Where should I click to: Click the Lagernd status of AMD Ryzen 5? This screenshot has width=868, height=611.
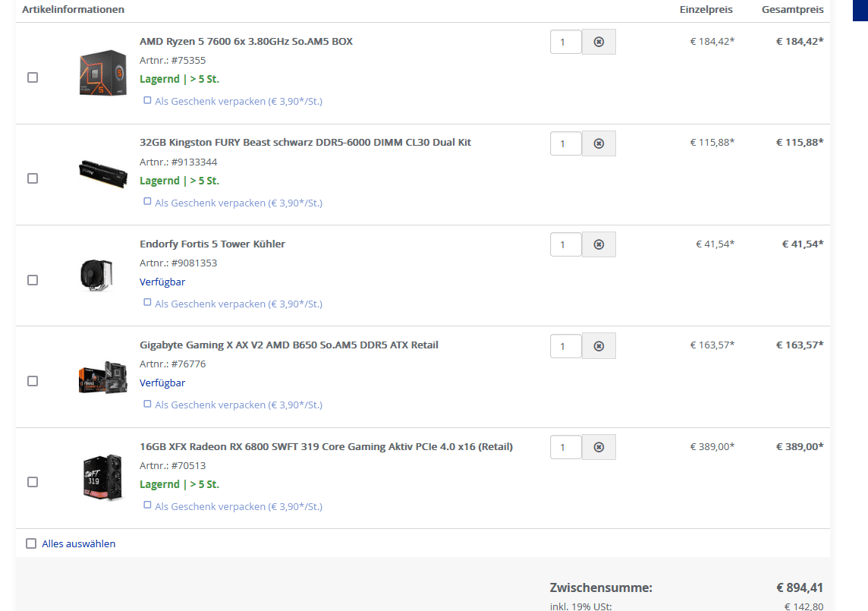[179, 79]
